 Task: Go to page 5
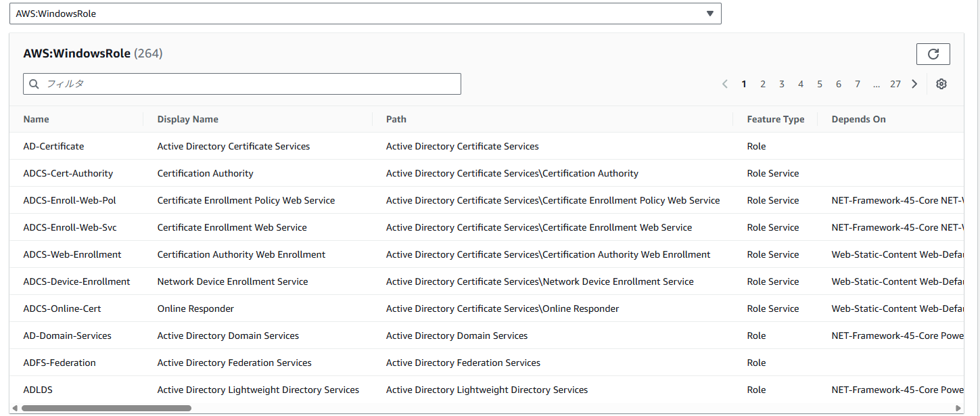[x=820, y=84]
